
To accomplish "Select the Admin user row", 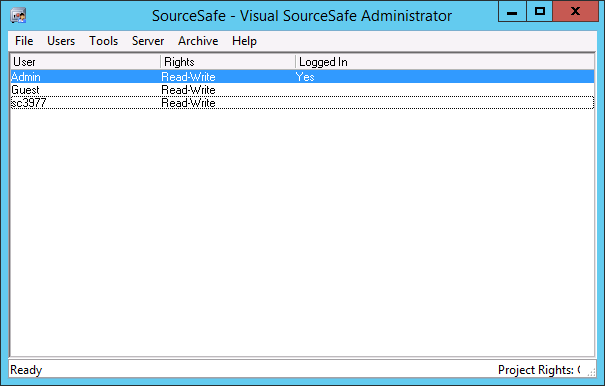I will pos(302,76).
